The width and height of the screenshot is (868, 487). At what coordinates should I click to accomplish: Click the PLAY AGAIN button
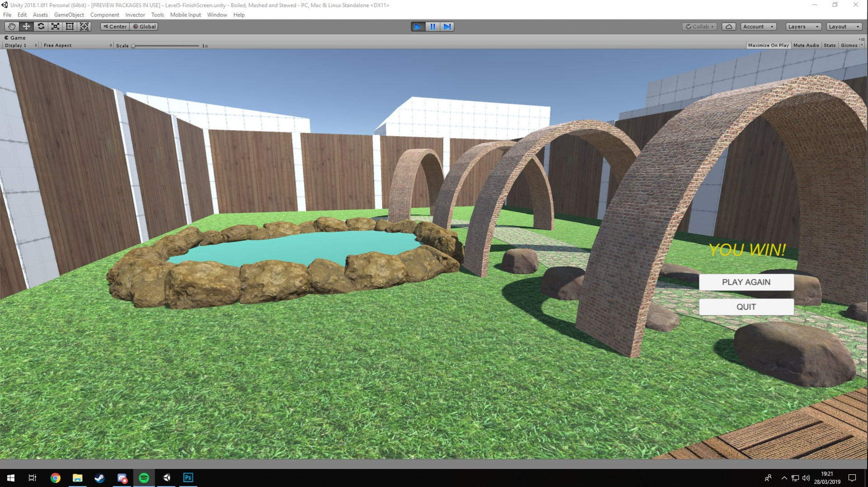(746, 282)
